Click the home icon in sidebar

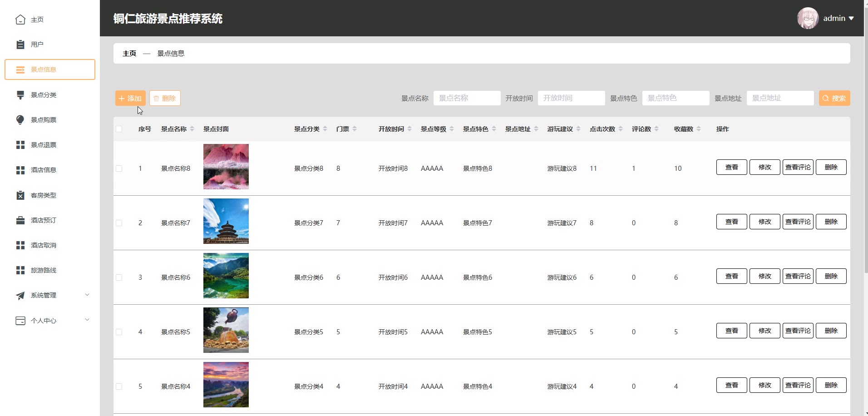20,20
